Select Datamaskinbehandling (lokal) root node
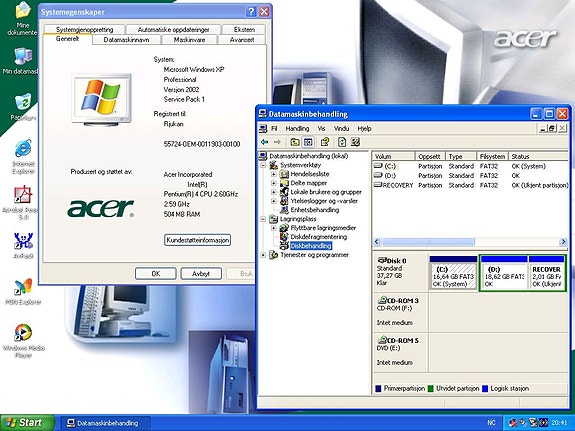This screenshot has height=431, width=575. coord(308,156)
